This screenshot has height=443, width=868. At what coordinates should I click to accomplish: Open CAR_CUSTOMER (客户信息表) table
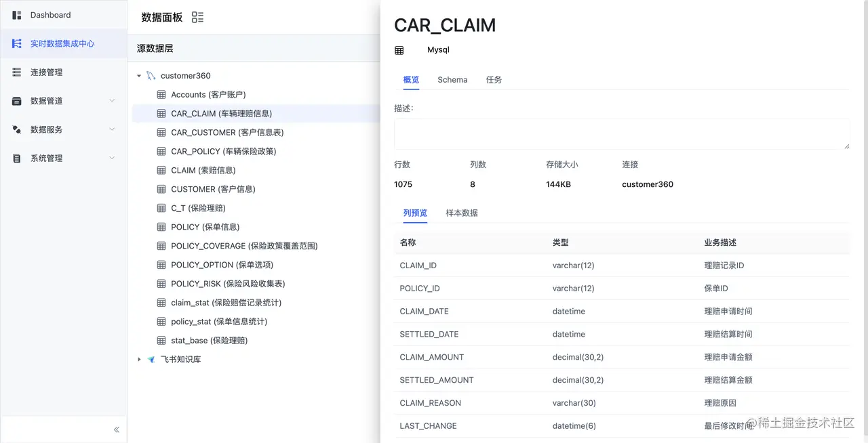(x=227, y=133)
